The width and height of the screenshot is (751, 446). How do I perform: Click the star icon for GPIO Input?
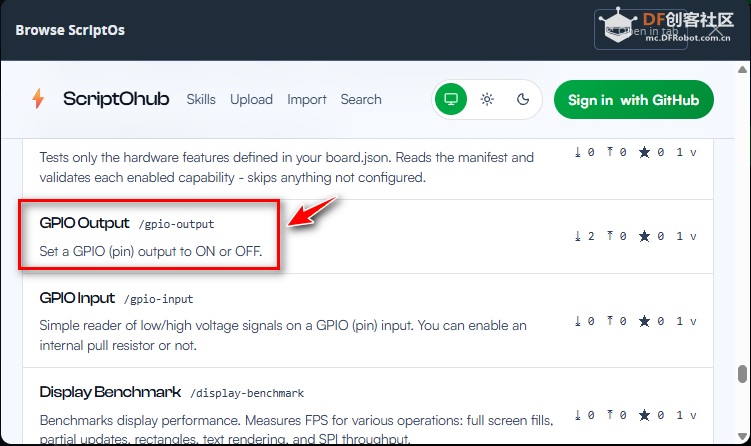(644, 322)
